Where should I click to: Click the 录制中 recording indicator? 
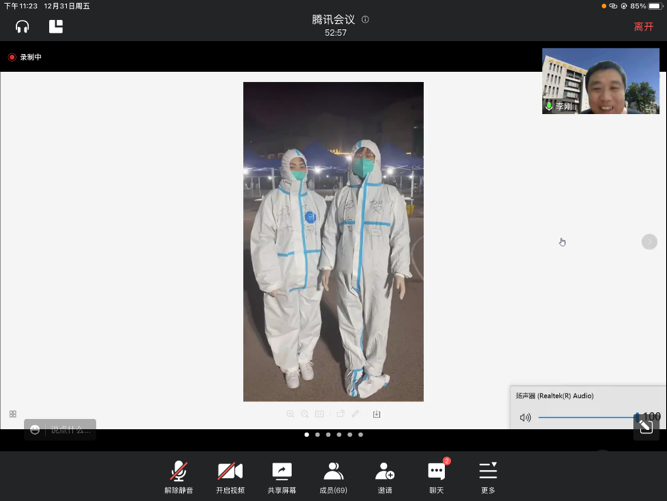coord(26,57)
